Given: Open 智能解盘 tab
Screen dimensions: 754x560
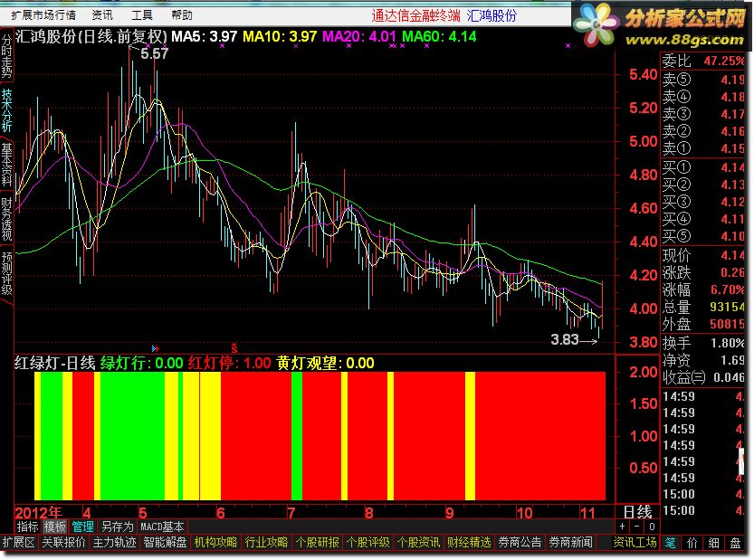Looking at the screenshot, I should (165, 543).
